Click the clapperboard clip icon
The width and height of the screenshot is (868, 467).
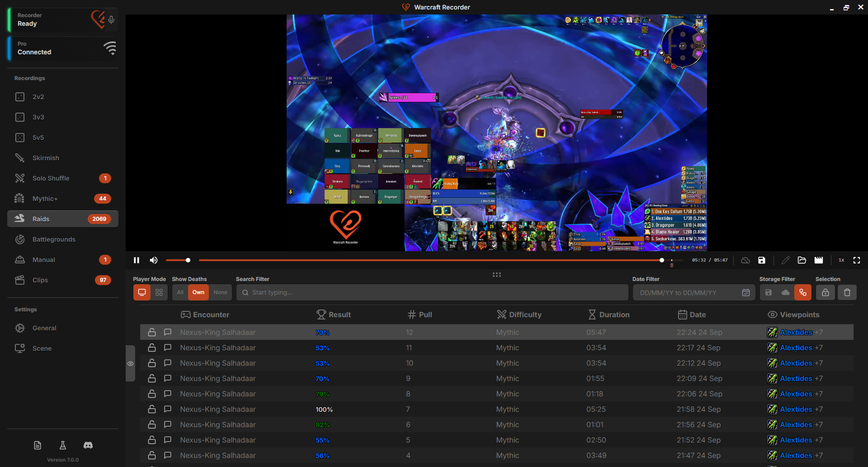pos(819,260)
